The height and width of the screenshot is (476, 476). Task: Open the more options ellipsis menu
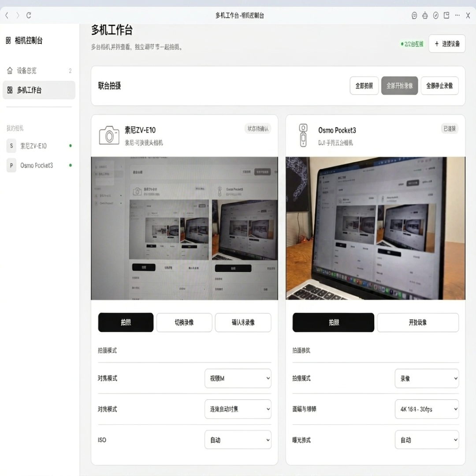point(457,15)
